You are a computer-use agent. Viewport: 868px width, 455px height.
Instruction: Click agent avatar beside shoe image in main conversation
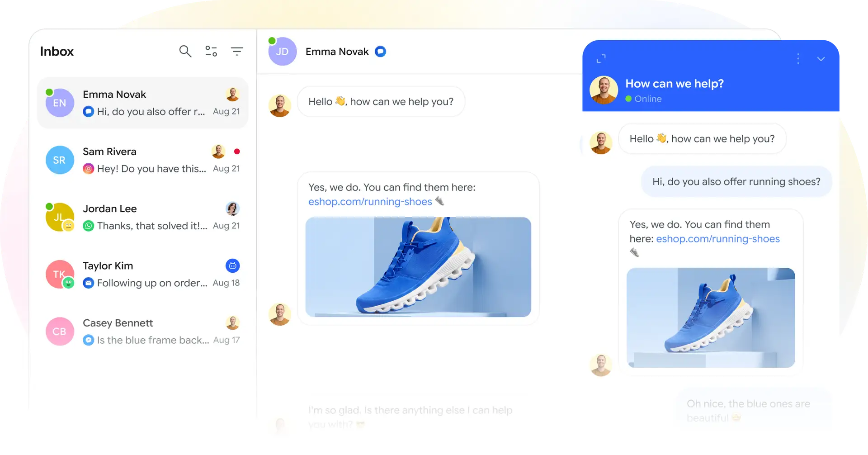point(280,314)
